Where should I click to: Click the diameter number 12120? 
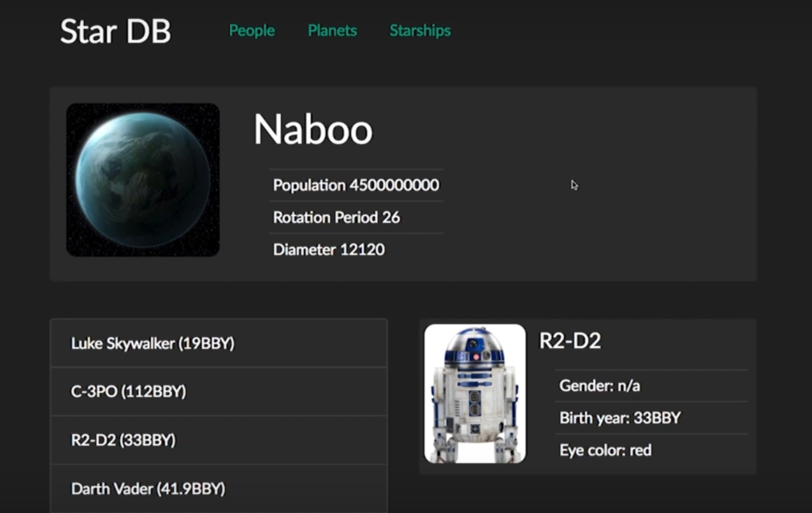(x=362, y=250)
